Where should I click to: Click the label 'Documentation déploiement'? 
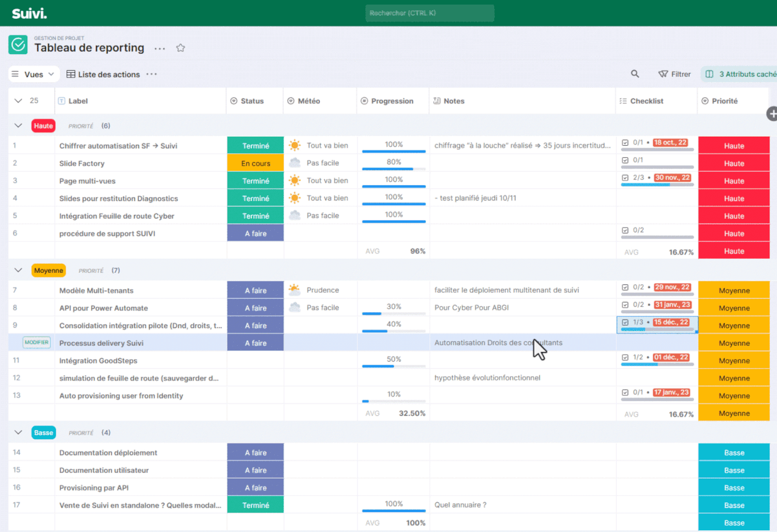[108, 452]
